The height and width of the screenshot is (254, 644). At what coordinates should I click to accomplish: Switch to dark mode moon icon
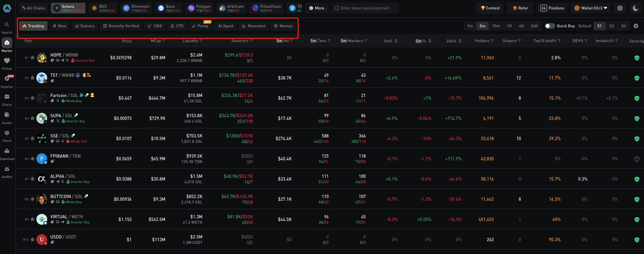(x=636, y=8)
